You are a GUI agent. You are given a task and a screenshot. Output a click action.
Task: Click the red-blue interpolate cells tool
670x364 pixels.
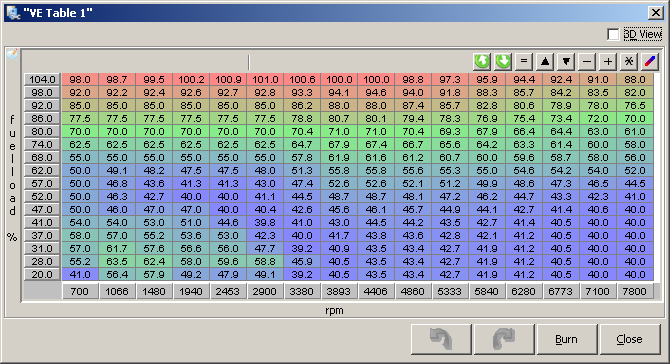tap(649, 62)
